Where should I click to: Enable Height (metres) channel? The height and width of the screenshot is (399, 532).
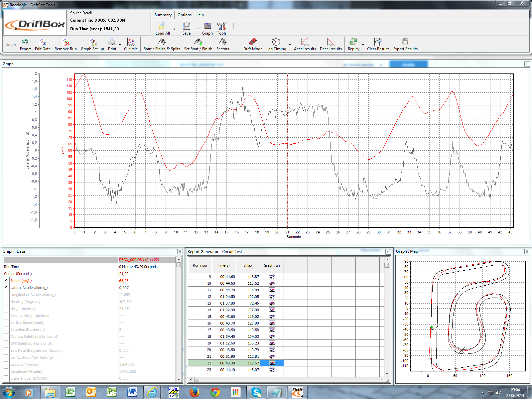(6, 308)
